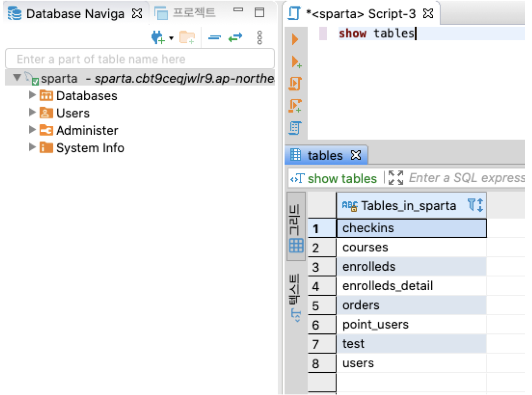Expand the Users tree node
Image resolution: width=532 pixels, height=395 pixels.
click(x=32, y=112)
